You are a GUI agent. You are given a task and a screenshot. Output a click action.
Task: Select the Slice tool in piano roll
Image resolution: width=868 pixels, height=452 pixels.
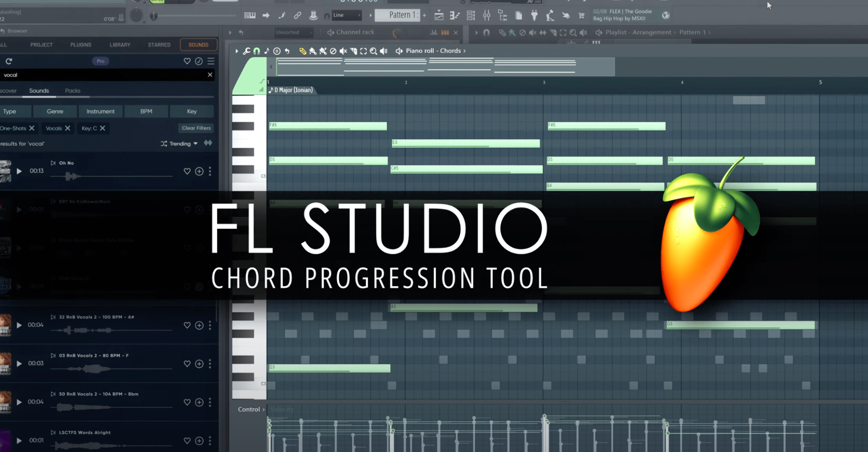[x=354, y=51]
